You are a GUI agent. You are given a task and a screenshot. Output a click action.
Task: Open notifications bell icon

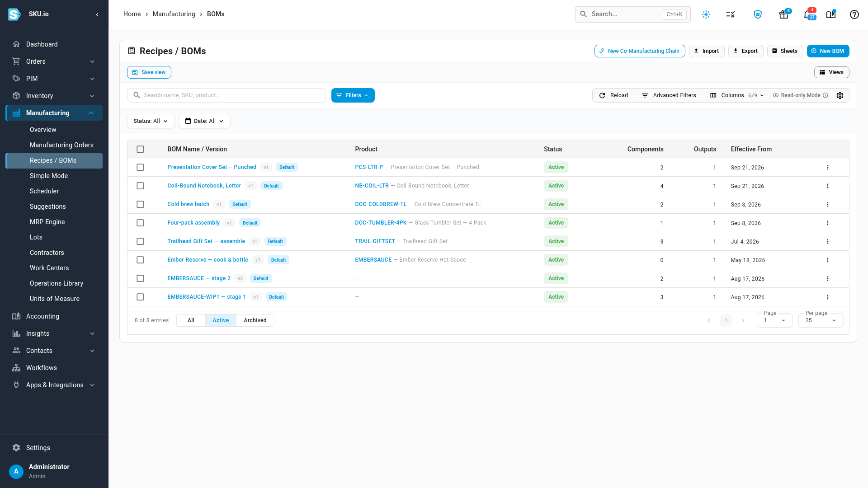pos(807,14)
